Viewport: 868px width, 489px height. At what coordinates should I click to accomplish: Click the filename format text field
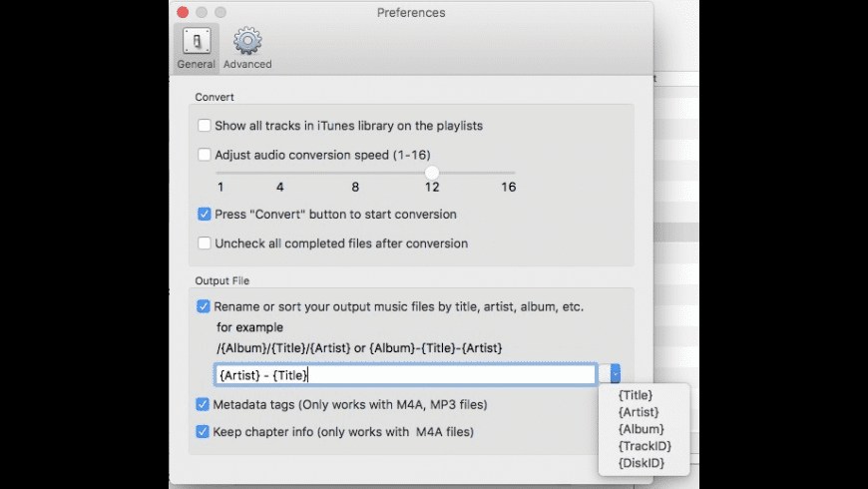(x=405, y=374)
